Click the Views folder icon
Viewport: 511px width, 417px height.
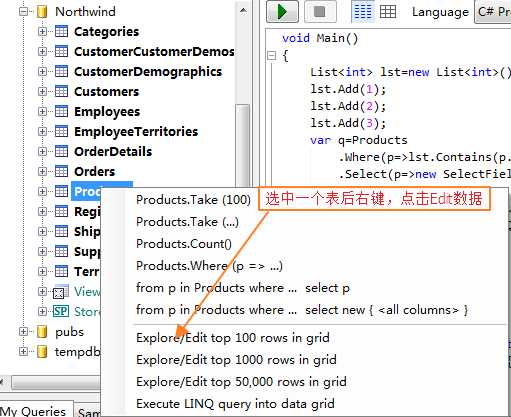click(x=61, y=291)
